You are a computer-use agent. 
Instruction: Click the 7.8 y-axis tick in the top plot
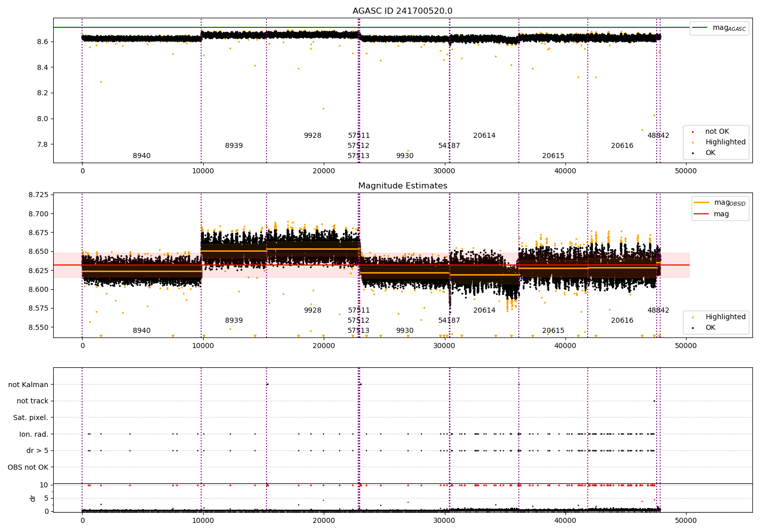tap(43, 144)
